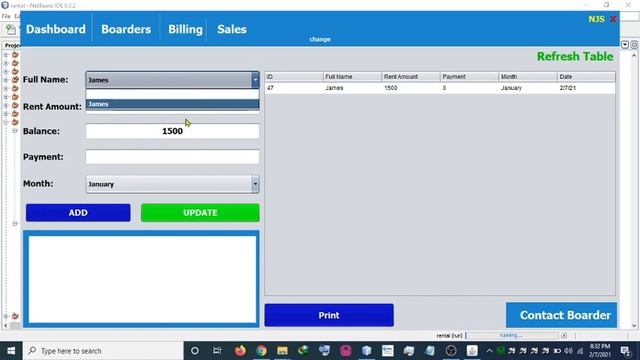Click the Date column header
This screenshot has width=640, height=360.
(x=586, y=77)
